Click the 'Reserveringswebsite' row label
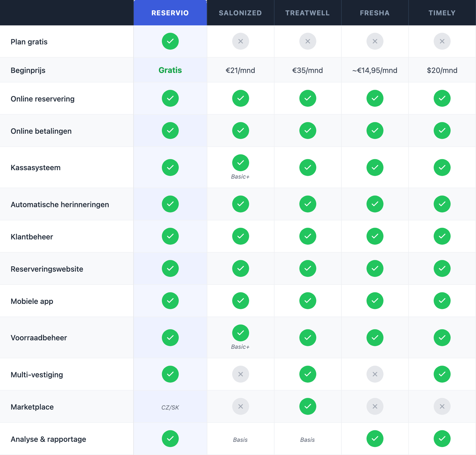476x455 pixels. click(x=47, y=269)
